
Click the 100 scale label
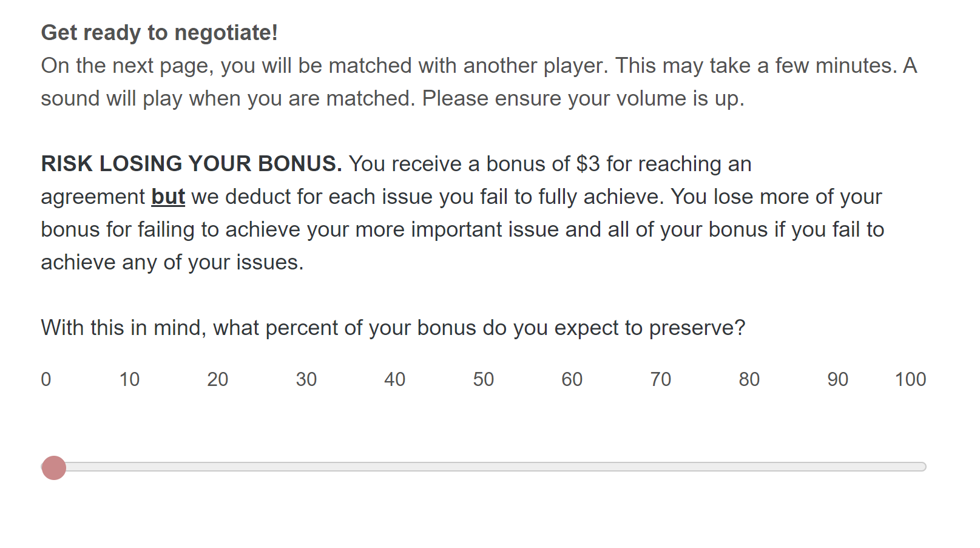pos(910,379)
